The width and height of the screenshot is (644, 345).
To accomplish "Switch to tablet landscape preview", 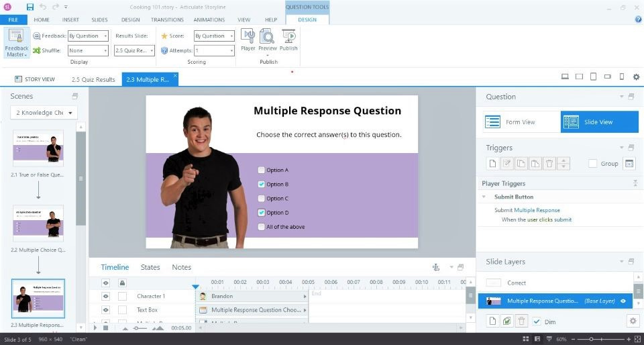I will click(x=579, y=77).
